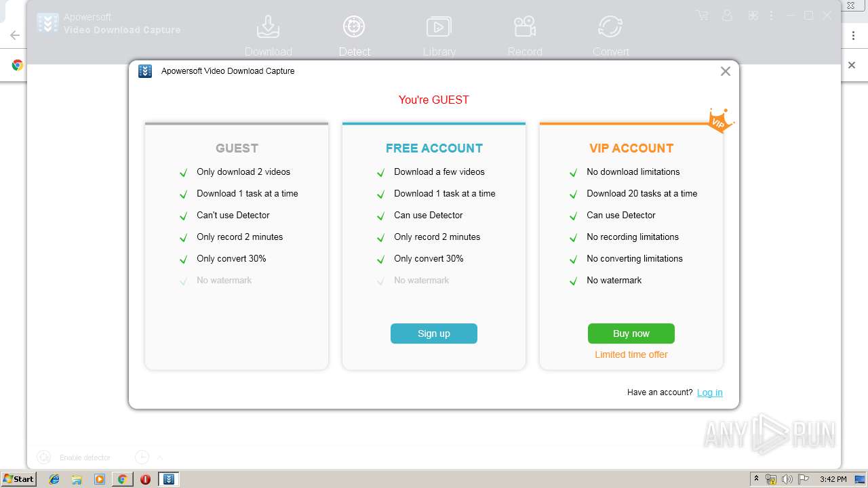
Task: Click Chrome's back arrow behind the app
Action: 15,35
